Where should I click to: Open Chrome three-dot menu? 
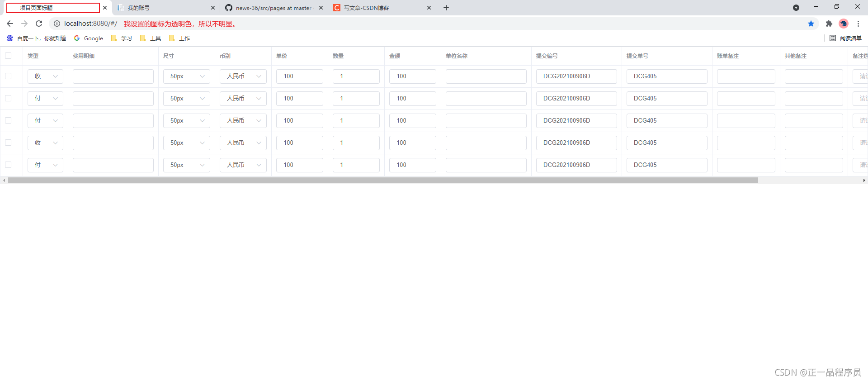pos(858,24)
